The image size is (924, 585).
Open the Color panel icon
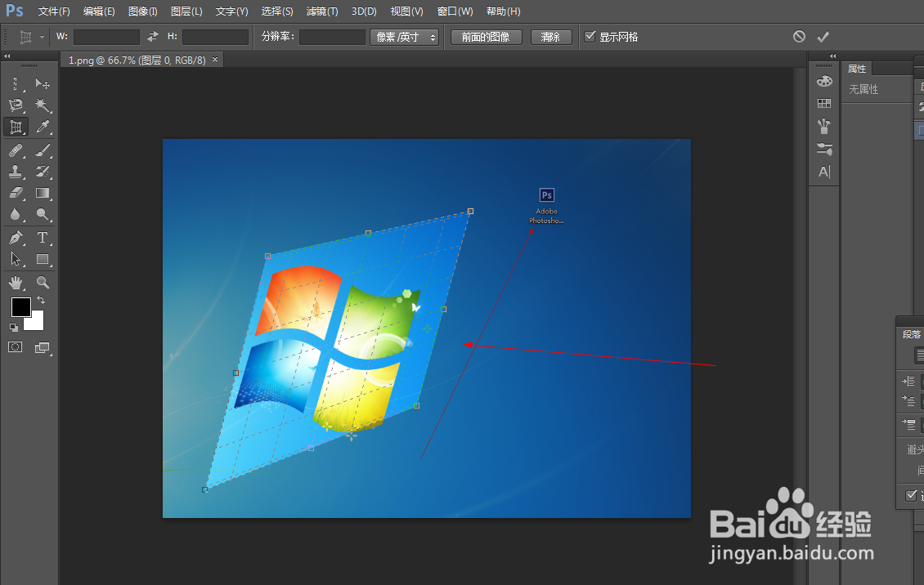point(824,81)
